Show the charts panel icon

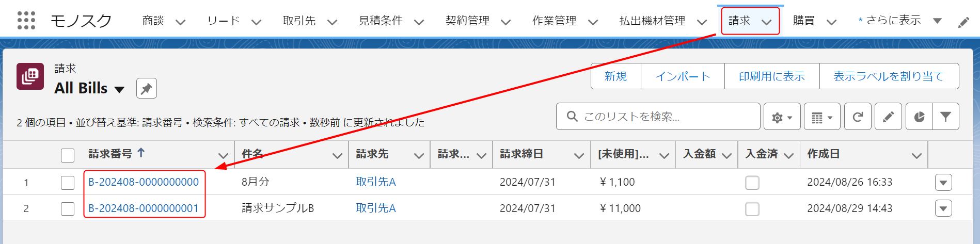point(919,117)
